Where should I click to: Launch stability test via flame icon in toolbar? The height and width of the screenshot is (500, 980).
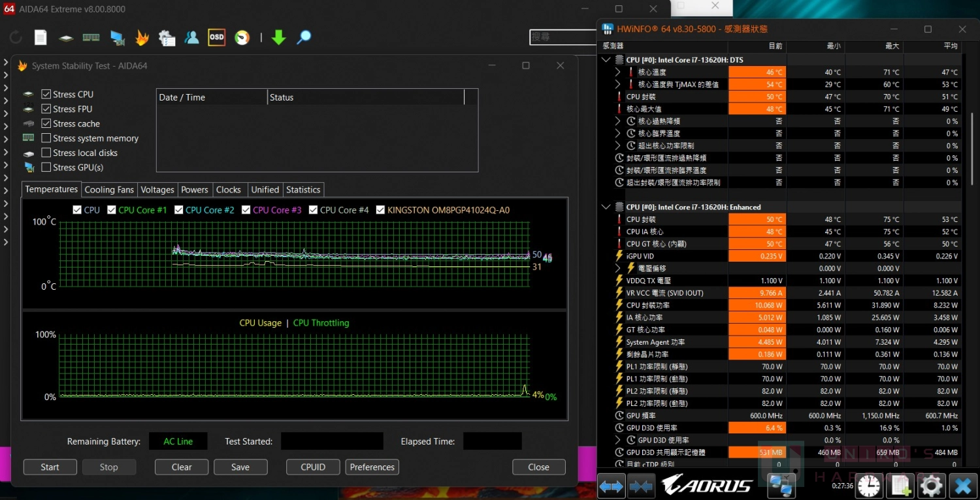pos(142,37)
